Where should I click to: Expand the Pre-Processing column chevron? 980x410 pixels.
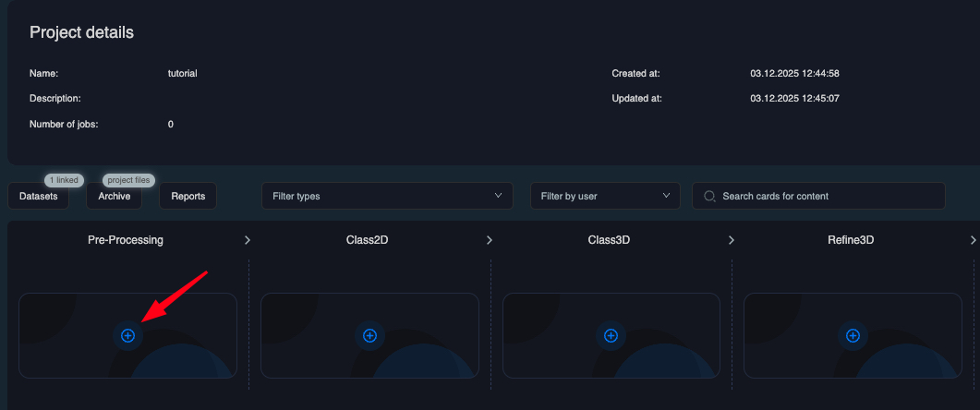click(x=247, y=240)
